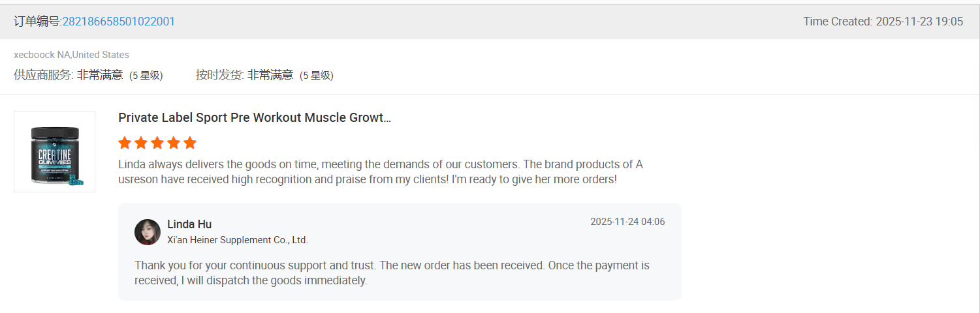Click the second orange rating star
Viewport: 980px width, 313px height.
click(x=141, y=143)
